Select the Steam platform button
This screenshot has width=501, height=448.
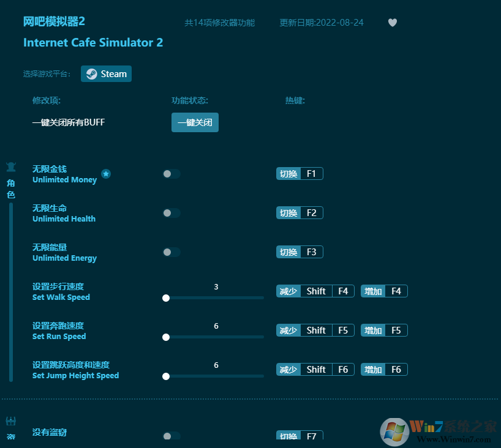(106, 74)
